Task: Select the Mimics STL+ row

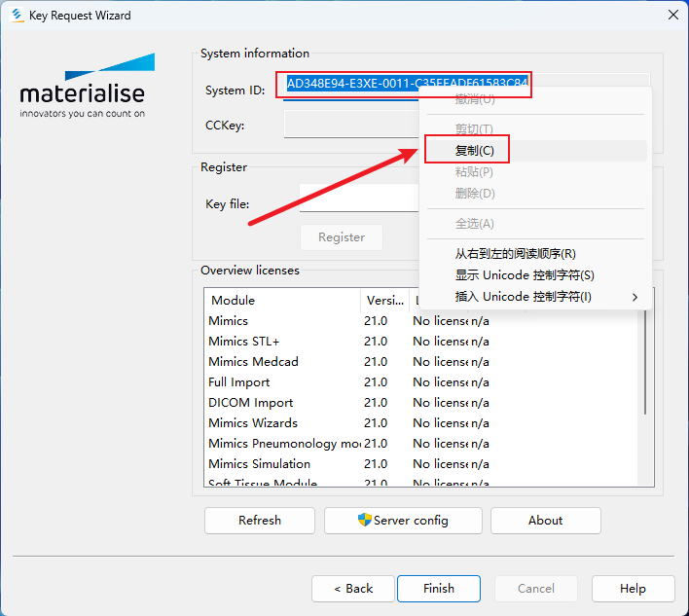Action: [x=421, y=342]
